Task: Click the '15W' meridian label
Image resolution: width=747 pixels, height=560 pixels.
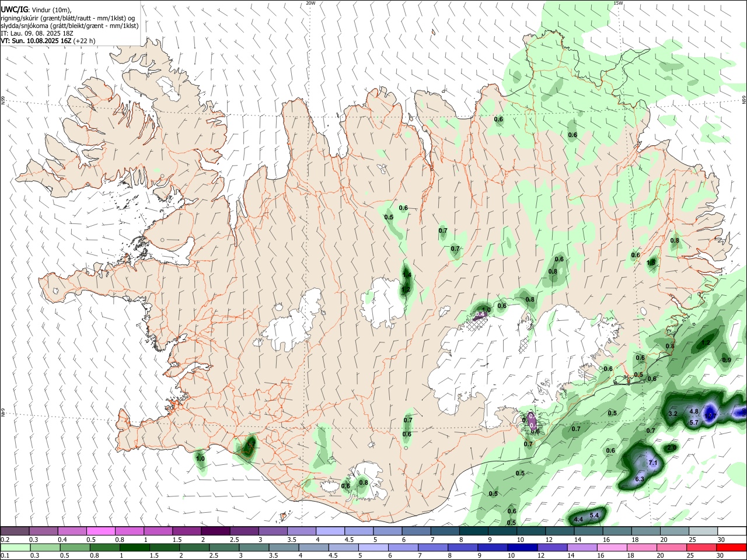Action: 619,3
